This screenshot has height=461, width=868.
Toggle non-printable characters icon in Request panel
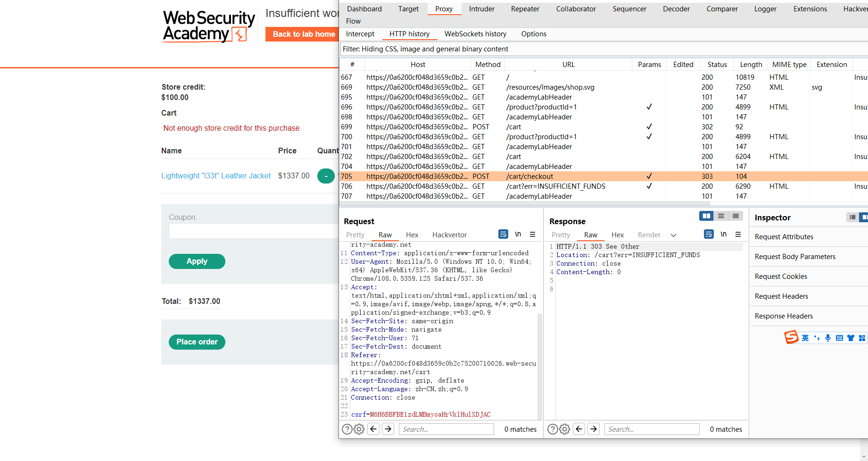(x=518, y=234)
